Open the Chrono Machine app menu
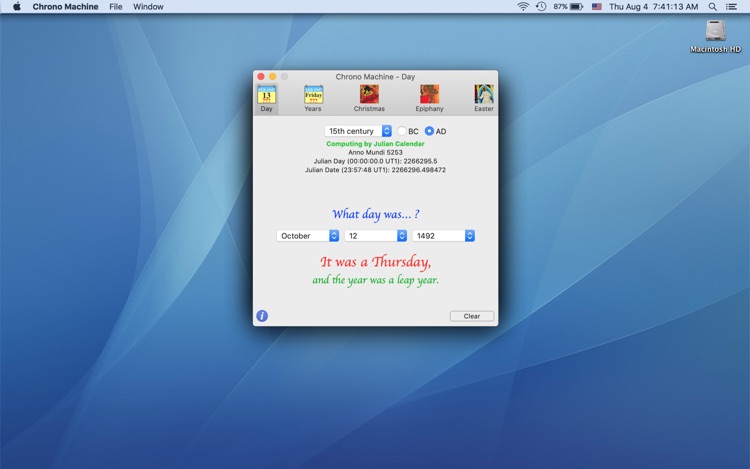750x469 pixels. point(65,7)
